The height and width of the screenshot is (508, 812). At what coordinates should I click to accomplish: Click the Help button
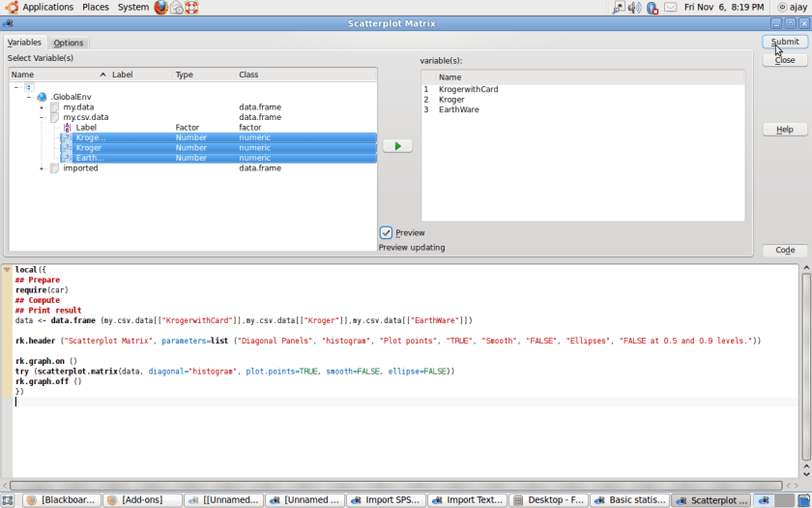point(784,130)
